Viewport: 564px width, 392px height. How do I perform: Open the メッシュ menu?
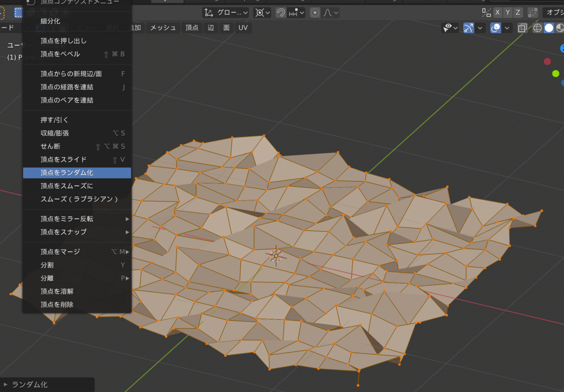(x=163, y=28)
